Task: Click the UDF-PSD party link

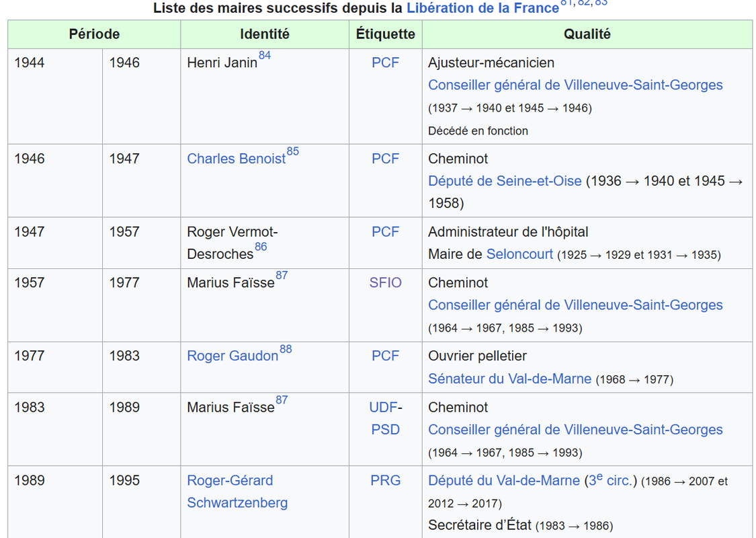Action: pos(385,418)
